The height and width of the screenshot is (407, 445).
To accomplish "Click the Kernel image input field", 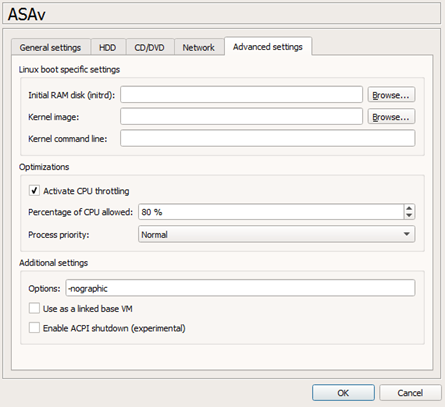I will [241, 117].
